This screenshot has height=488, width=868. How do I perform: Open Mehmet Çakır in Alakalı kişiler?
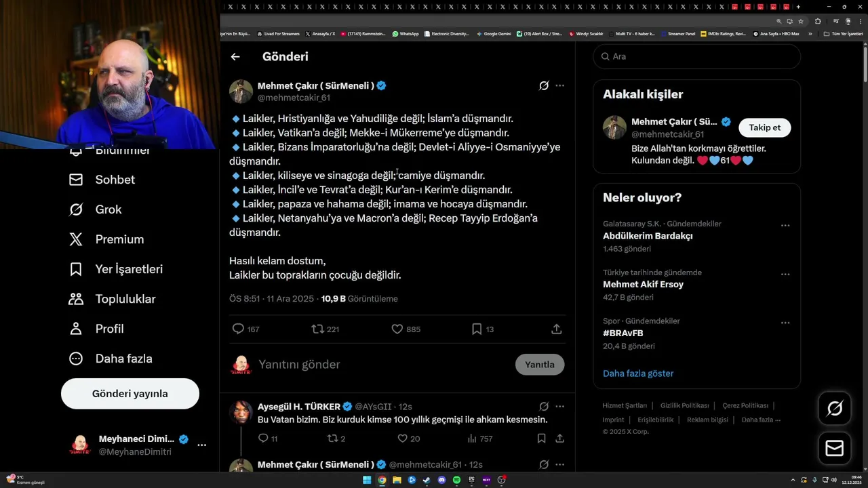(x=674, y=122)
